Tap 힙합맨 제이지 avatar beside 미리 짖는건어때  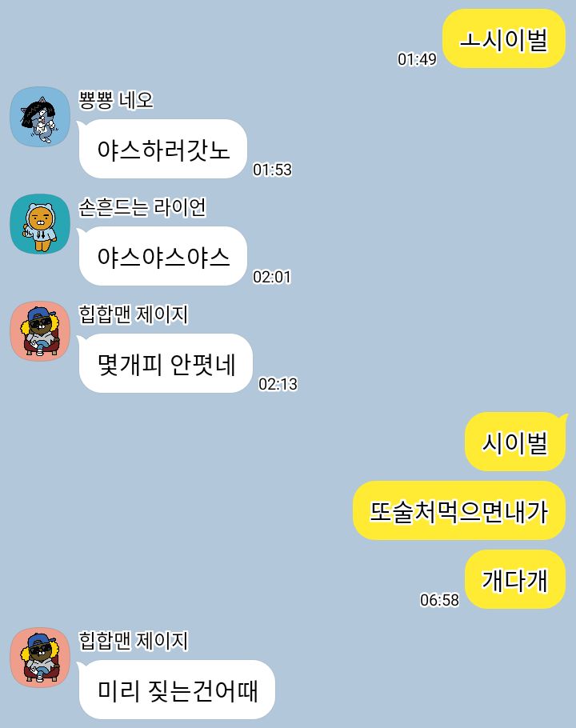point(40,658)
